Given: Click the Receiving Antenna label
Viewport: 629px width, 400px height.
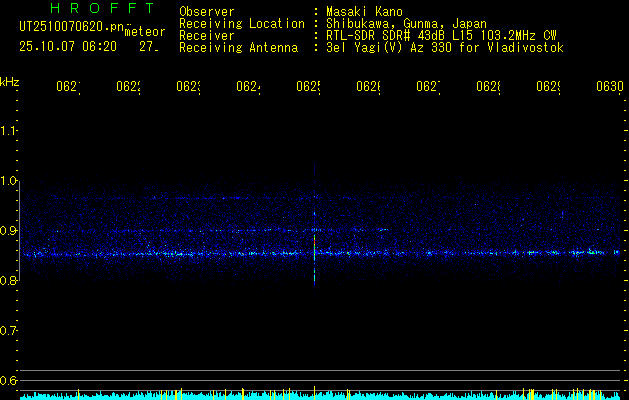Looking at the screenshot, I should click(238, 48).
